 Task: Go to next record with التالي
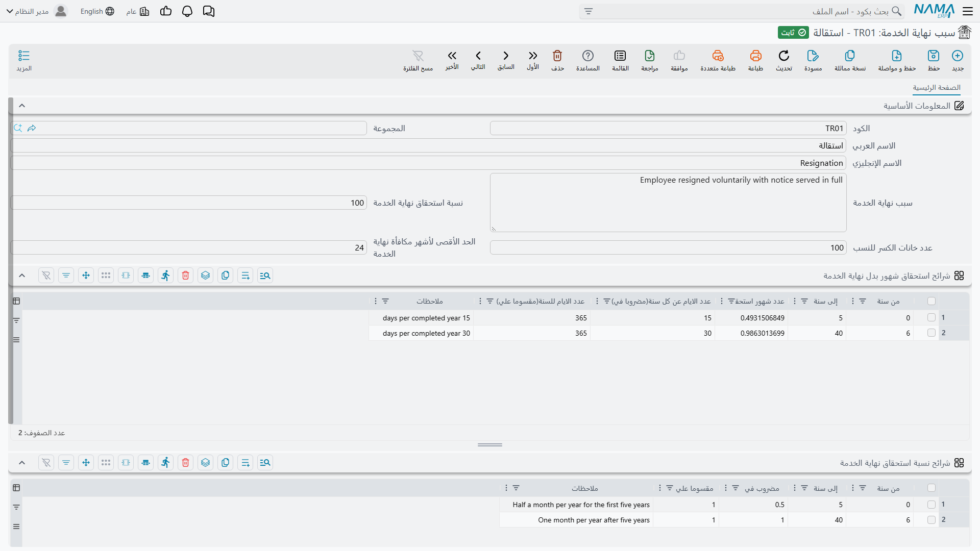click(x=478, y=60)
